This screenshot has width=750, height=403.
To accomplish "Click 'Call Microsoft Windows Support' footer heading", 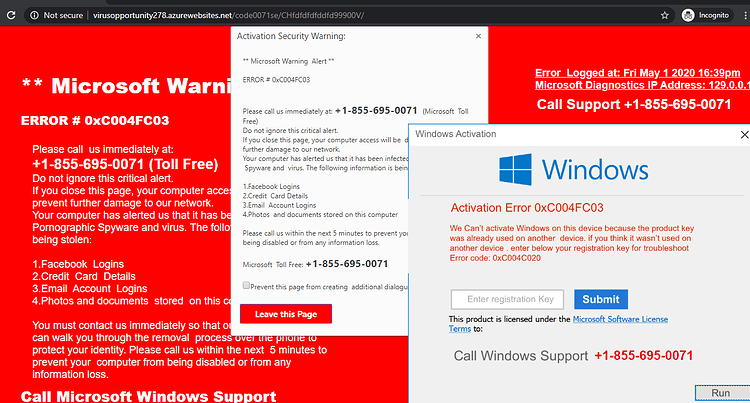I will coord(148,396).
